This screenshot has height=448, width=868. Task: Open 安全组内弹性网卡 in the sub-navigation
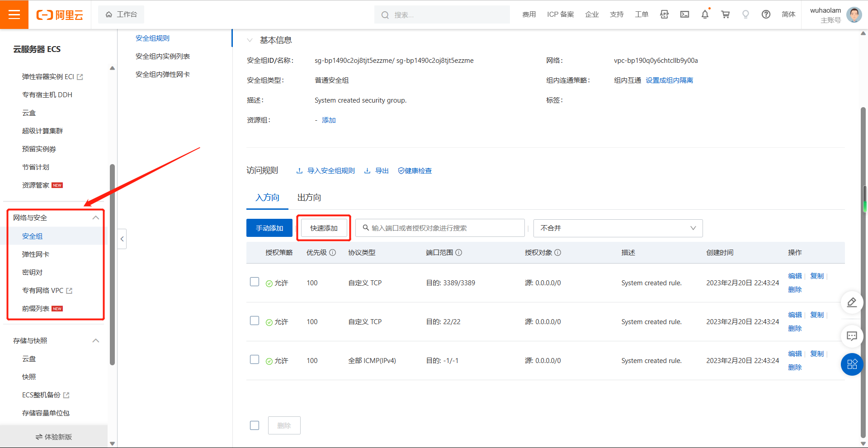[x=163, y=75]
